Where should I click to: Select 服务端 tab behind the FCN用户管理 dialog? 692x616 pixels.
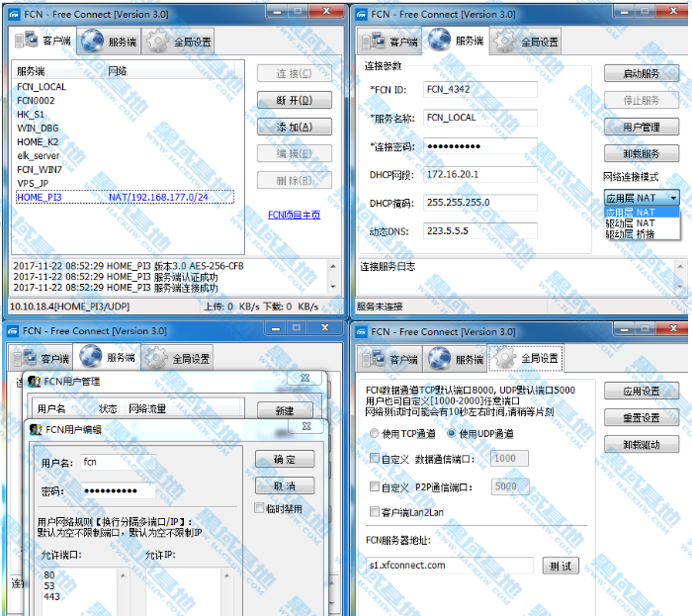point(108,357)
